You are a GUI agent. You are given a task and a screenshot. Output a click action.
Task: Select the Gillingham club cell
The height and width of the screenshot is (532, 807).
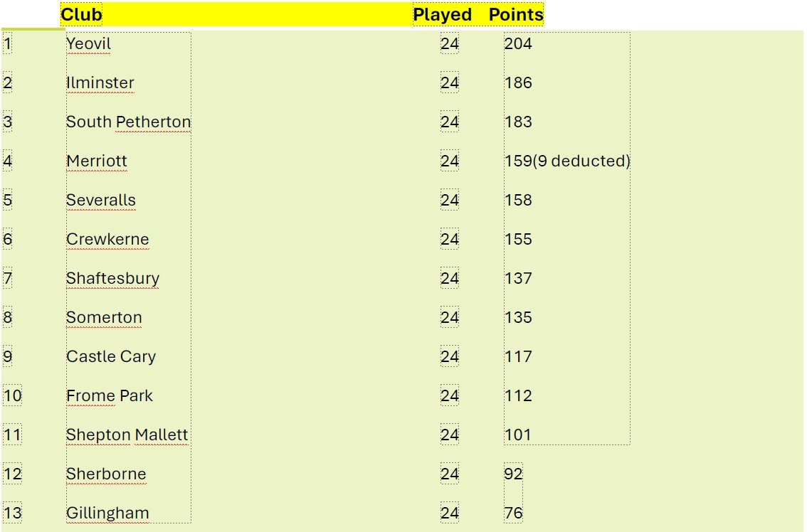107,514
